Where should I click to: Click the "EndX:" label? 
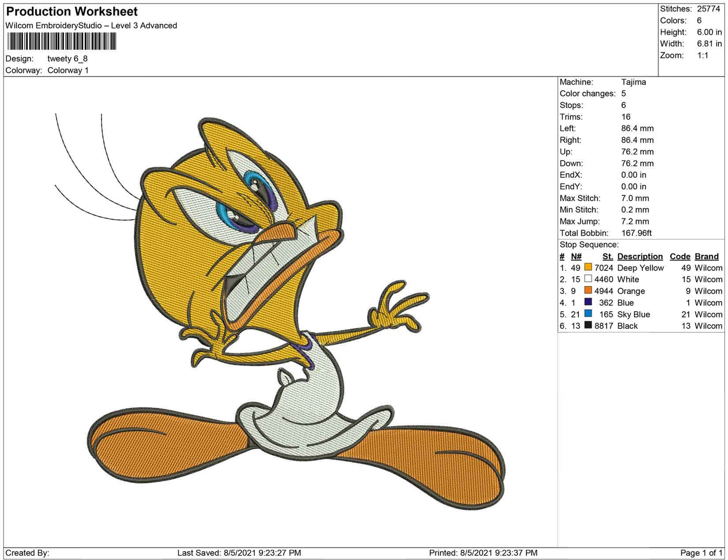(571, 175)
